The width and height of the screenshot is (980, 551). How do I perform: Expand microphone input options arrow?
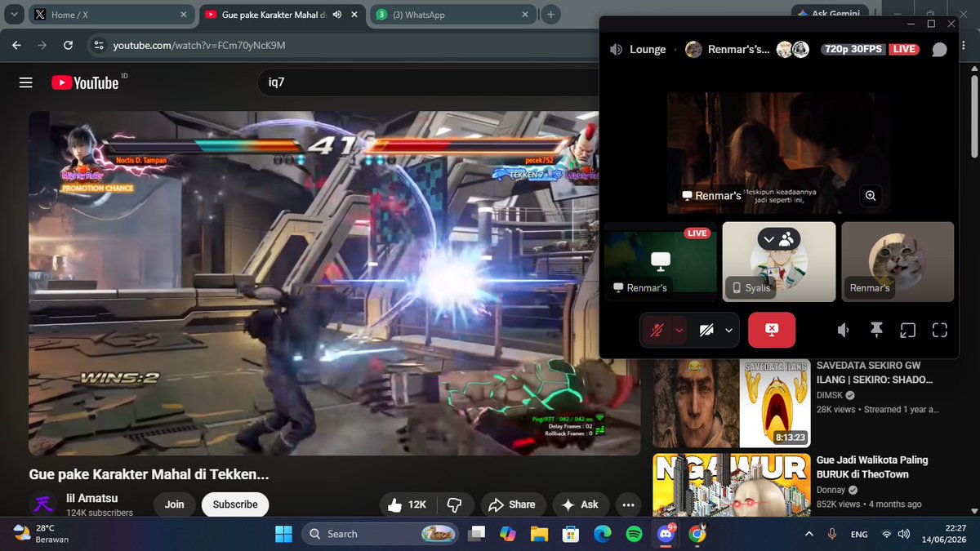coord(679,330)
